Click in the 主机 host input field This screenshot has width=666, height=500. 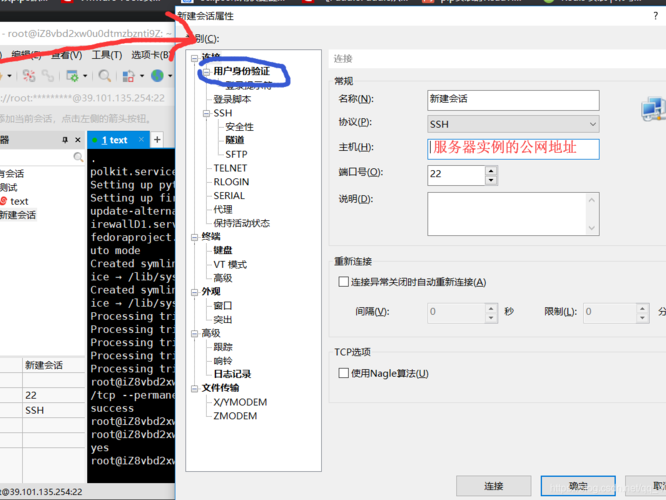point(513,149)
